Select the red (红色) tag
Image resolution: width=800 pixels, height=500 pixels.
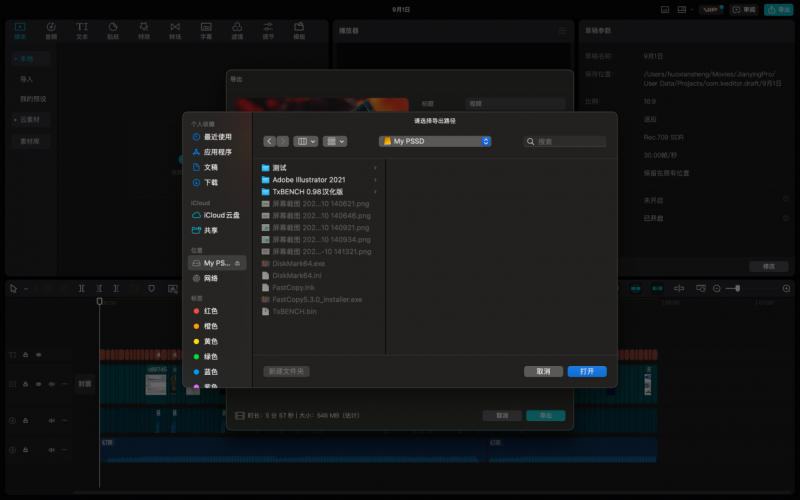tap(210, 311)
